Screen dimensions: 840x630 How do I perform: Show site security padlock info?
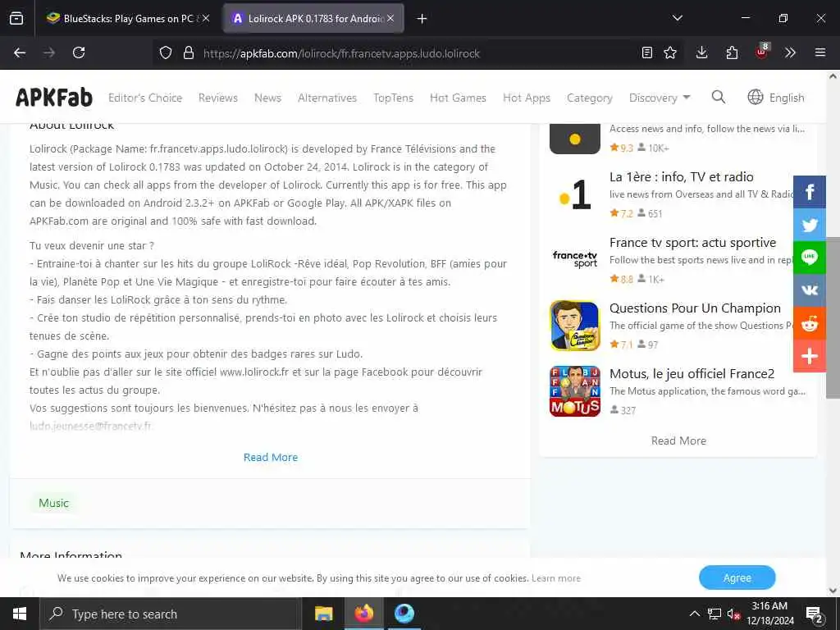point(188,52)
